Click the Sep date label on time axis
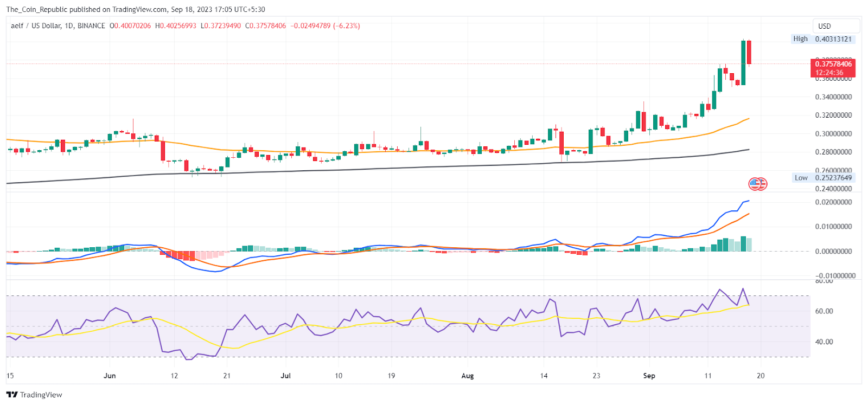Viewport: 868px width, 405px height. (649, 376)
